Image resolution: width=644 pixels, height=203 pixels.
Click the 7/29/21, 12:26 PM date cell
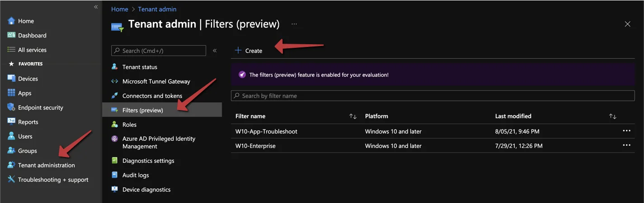pos(519,146)
